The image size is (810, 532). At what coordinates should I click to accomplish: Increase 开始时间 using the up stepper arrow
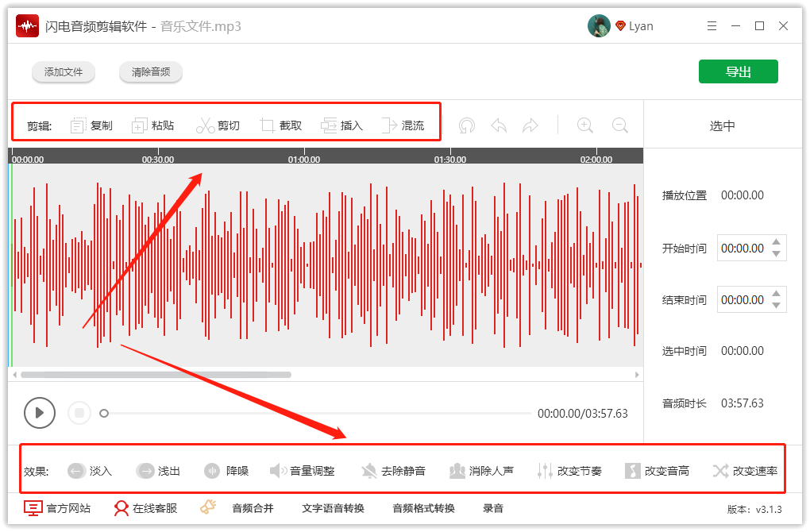pos(777,243)
